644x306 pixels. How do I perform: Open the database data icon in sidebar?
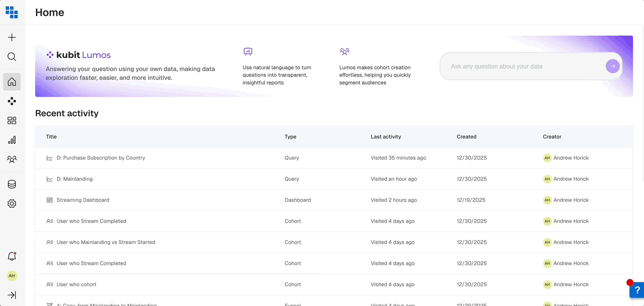(12, 184)
